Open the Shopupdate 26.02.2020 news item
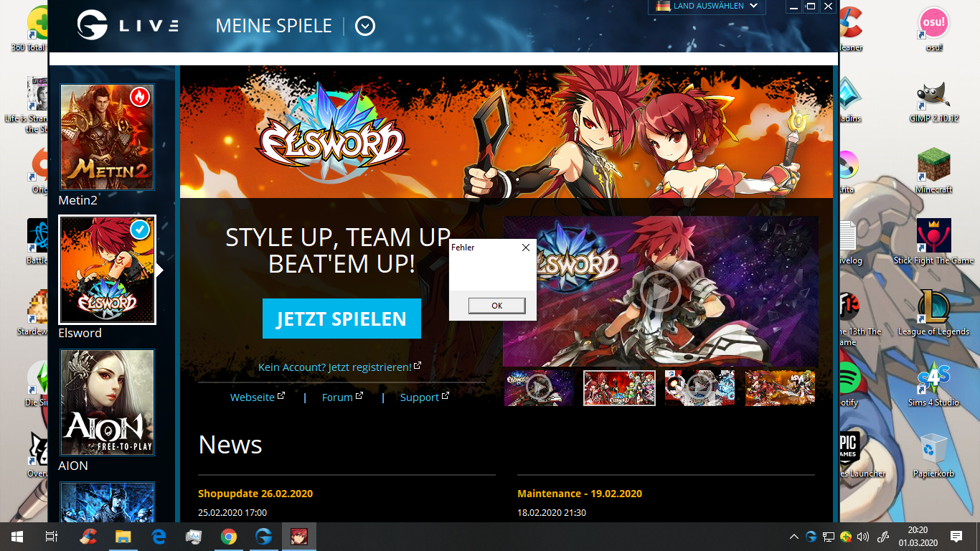Screen dimensions: 980x551 pos(255,494)
